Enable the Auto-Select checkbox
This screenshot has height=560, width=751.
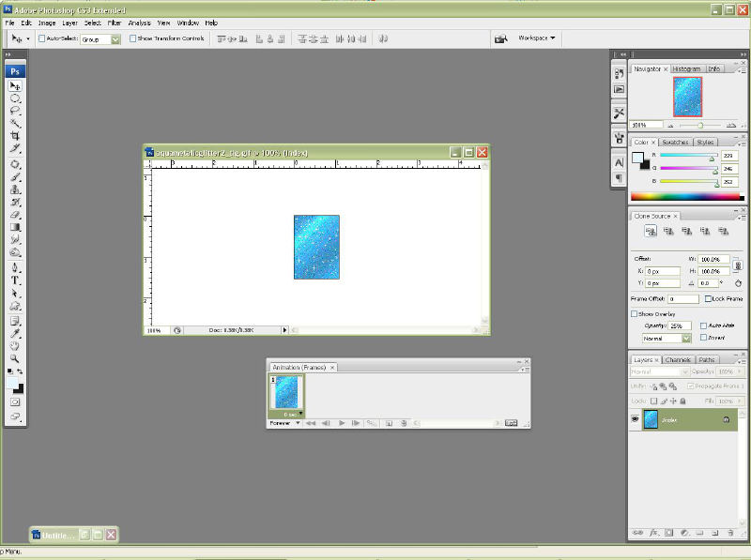click(x=41, y=39)
